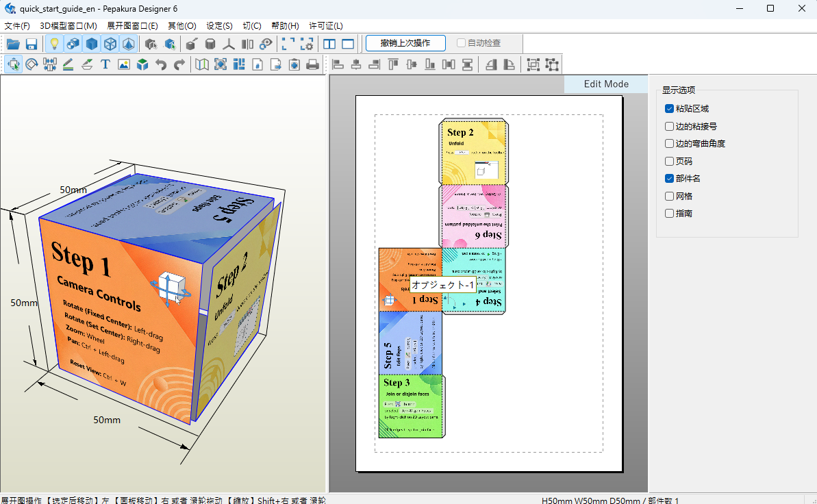Viewport: 817px width, 504px height.
Task: Click the printer icon in toolbar
Action: (313, 64)
